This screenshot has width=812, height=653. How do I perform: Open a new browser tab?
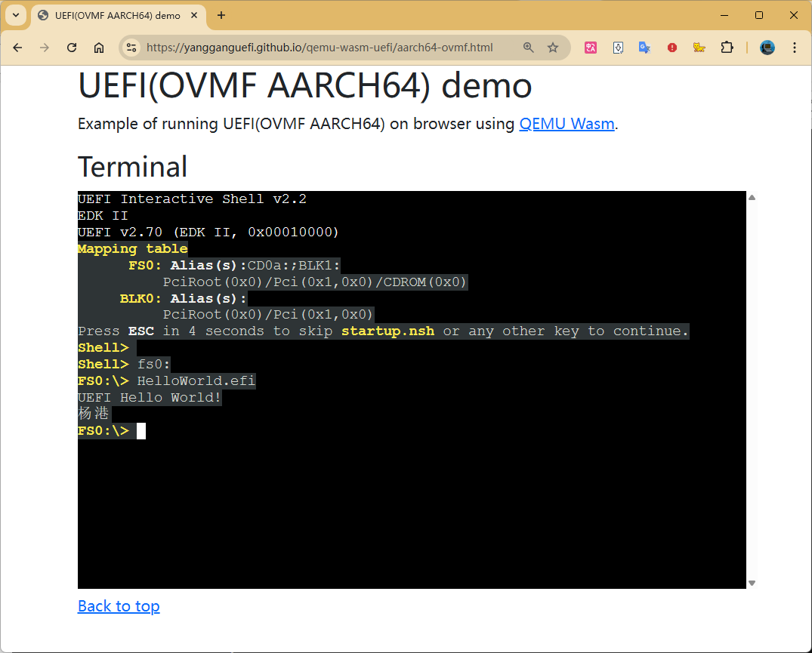[221, 16]
